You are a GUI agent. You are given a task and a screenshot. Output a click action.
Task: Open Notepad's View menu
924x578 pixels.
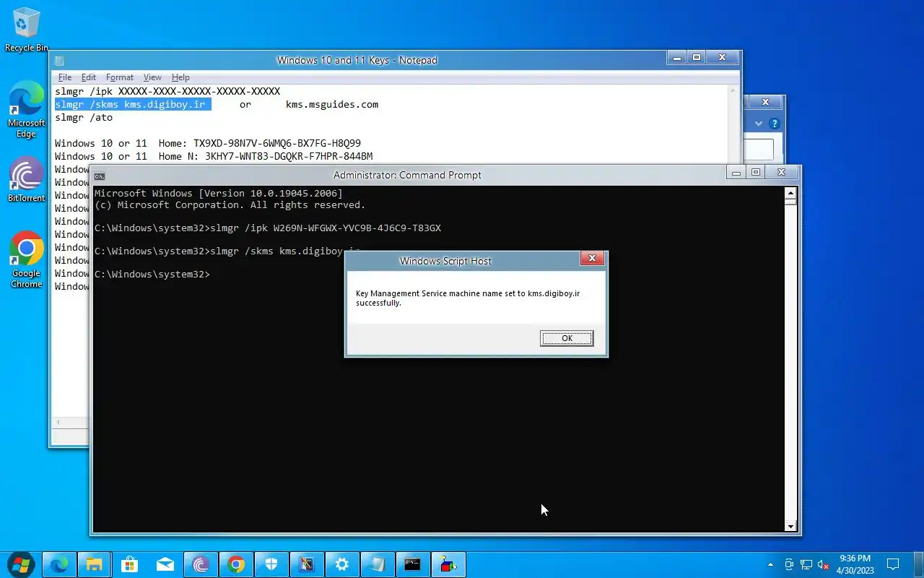152,77
